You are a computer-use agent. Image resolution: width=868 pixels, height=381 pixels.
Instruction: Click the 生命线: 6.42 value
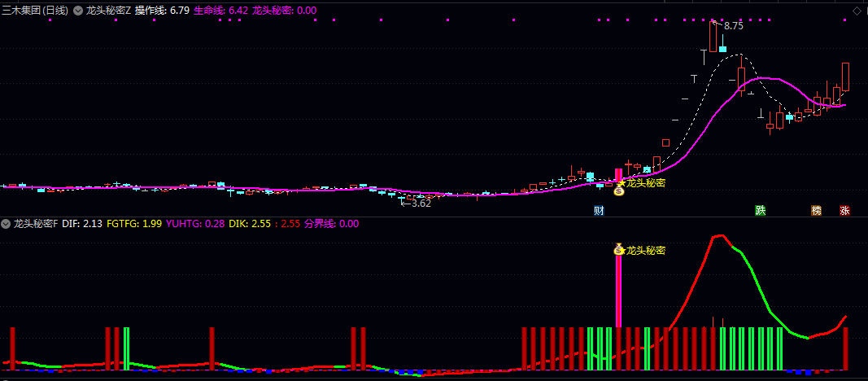pyautogui.click(x=221, y=10)
